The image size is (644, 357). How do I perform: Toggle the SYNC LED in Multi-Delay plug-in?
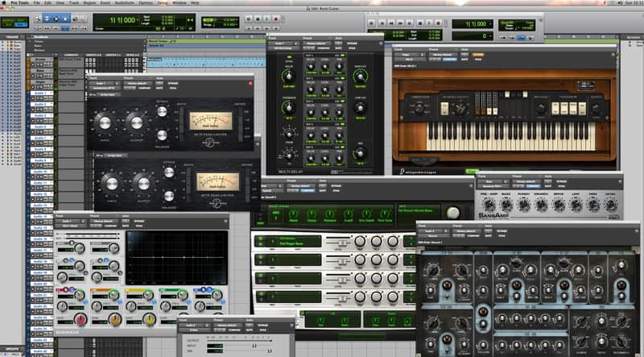click(x=289, y=56)
